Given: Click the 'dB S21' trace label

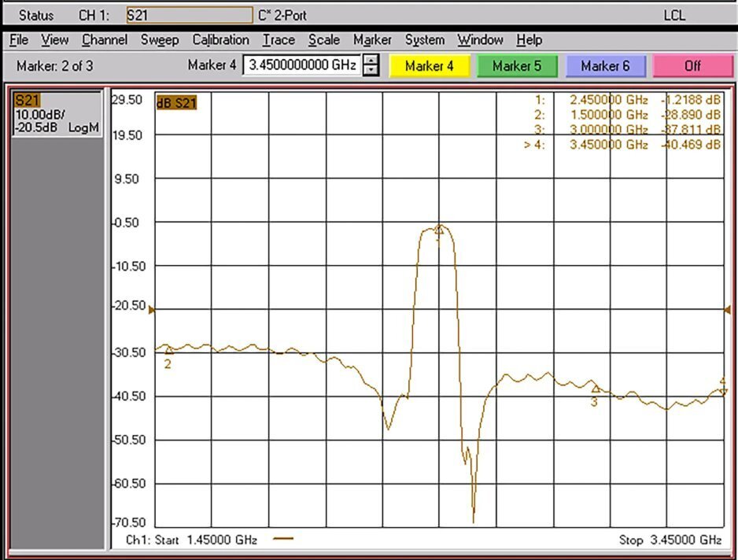Looking at the screenshot, I should pyautogui.click(x=176, y=102).
